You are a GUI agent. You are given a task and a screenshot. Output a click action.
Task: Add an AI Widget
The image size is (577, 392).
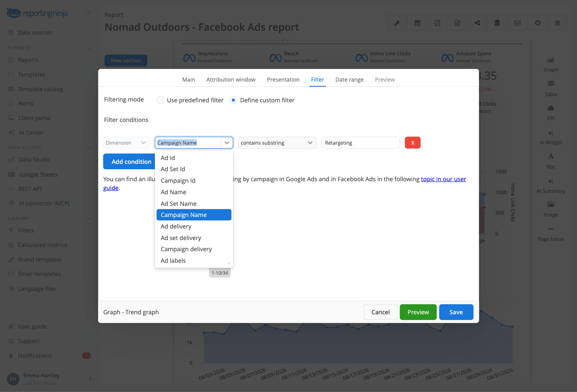pos(551,137)
